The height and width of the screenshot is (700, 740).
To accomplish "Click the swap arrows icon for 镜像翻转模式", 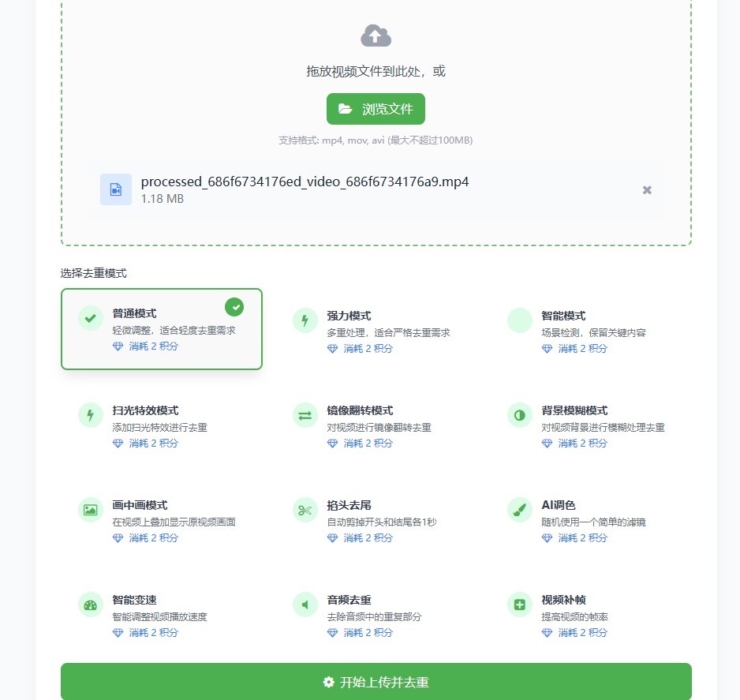I will pyautogui.click(x=305, y=415).
